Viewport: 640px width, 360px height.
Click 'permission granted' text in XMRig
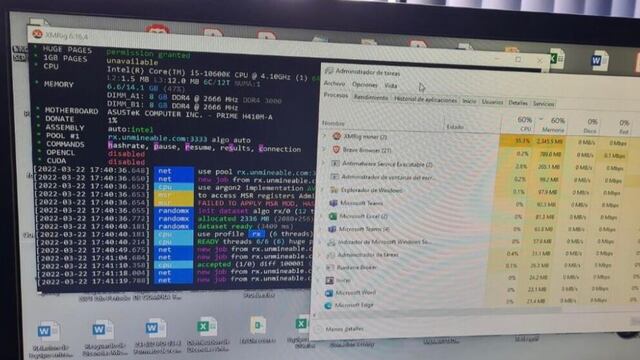pos(148,53)
